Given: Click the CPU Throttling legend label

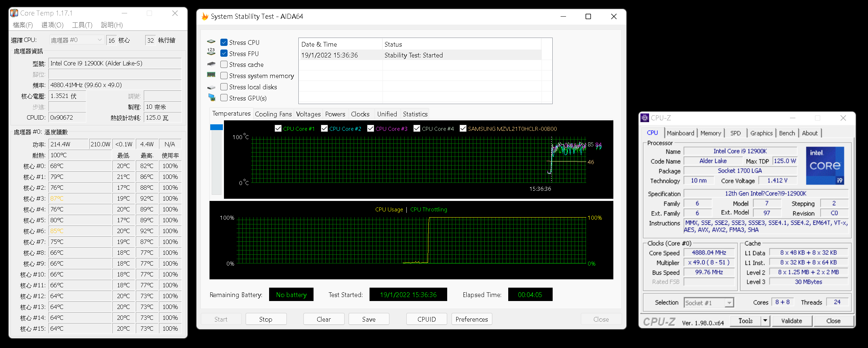Looking at the screenshot, I should 429,210.
